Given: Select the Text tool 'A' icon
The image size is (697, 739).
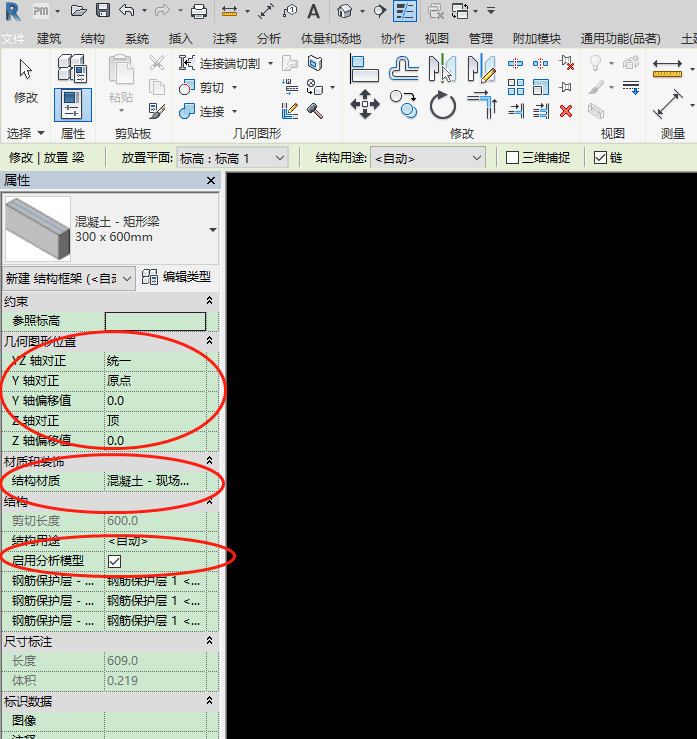Looking at the screenshot, I should (x=313, y=11).
